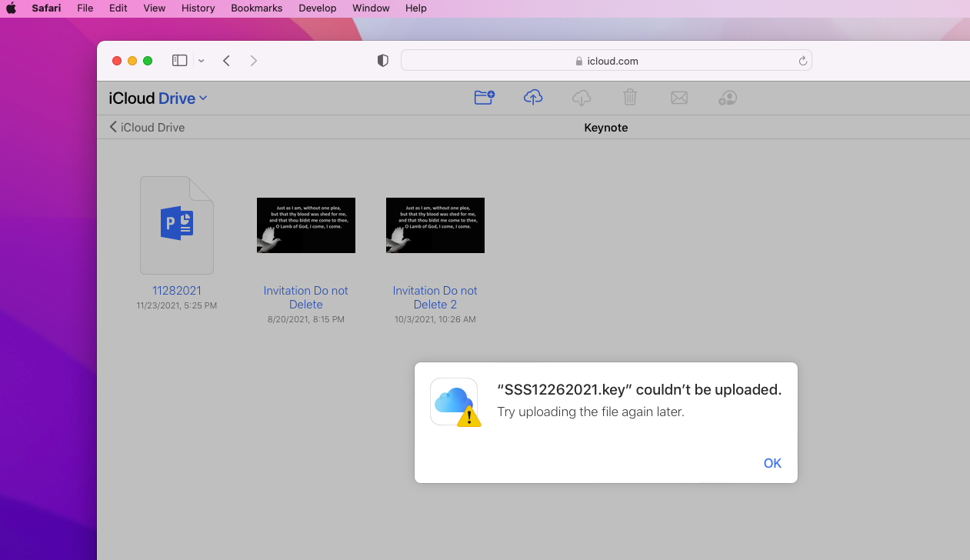The image size is (970, 560).
Task: Expand the iCloud Drive app switcher dropdown
Action: point(203,98)
